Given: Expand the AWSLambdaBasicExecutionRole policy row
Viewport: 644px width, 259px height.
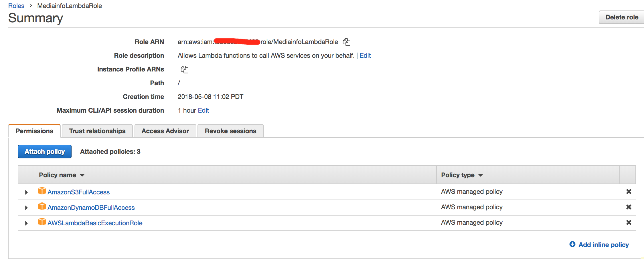Looking at the screenshot, I should point(26,223).
